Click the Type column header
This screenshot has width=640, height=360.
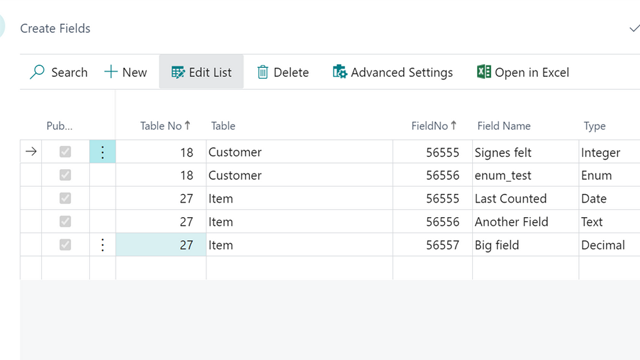point(594,126)
